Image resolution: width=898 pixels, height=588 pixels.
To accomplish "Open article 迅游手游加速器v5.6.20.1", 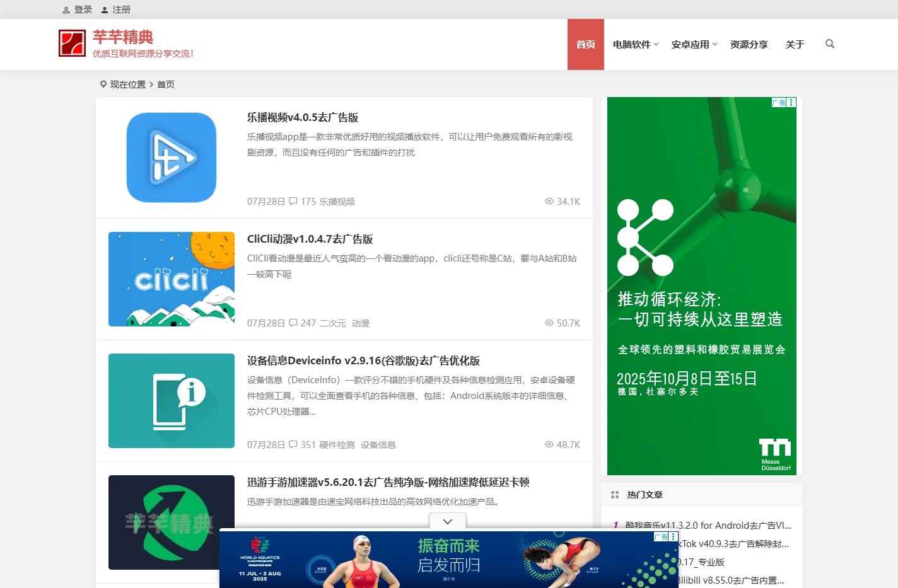I will (388, 482).
